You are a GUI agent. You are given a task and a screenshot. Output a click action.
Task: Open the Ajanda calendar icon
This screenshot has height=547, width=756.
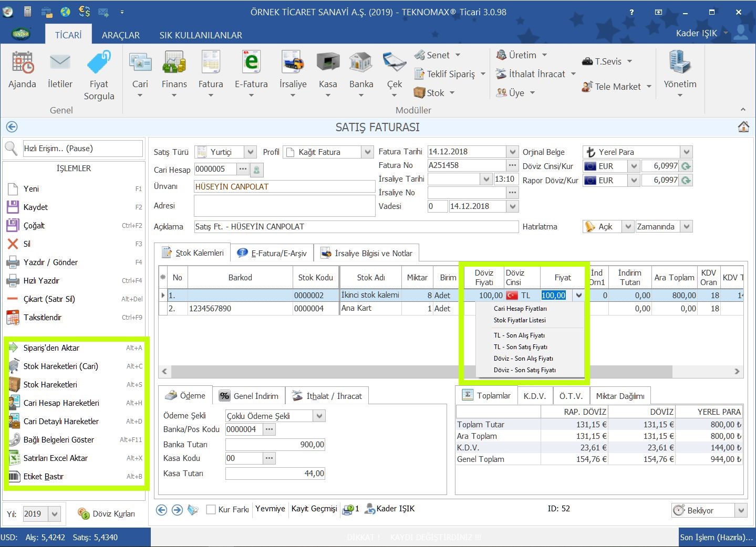(x=22, y=63)
